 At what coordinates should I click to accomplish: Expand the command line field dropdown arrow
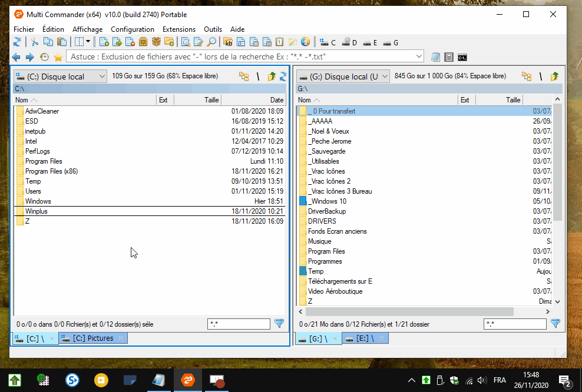(419, 57)
